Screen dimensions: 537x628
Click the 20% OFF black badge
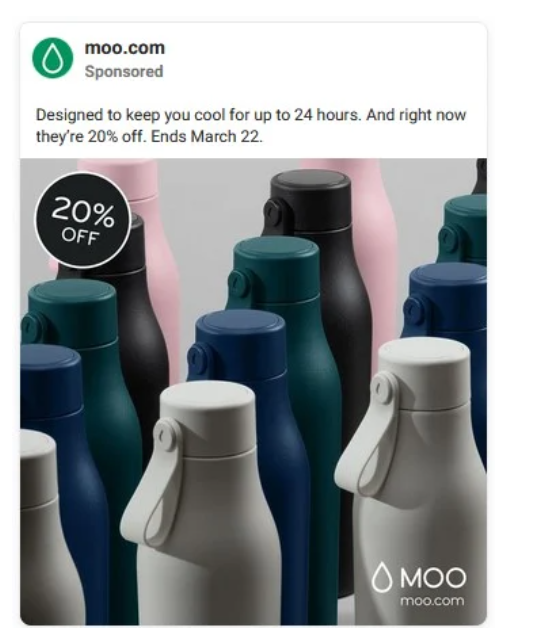point(83,221)
